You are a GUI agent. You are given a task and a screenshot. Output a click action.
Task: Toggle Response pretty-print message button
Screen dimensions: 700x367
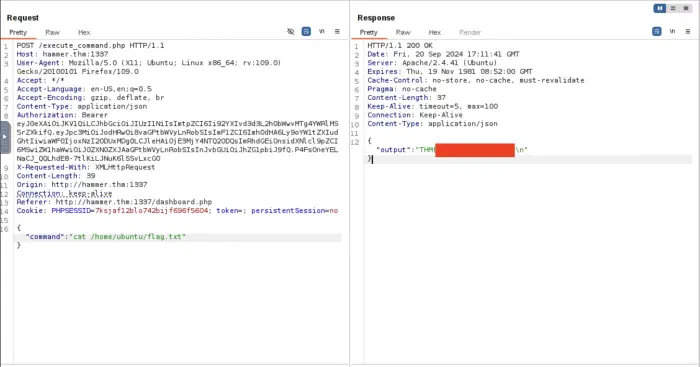click(x=657, y=31)
